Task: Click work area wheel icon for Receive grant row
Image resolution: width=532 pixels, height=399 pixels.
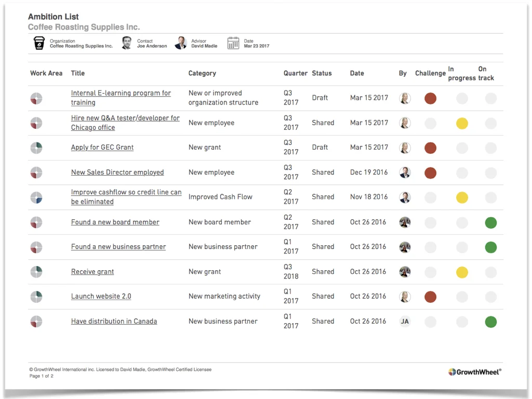Action: (x=36, y=272)
